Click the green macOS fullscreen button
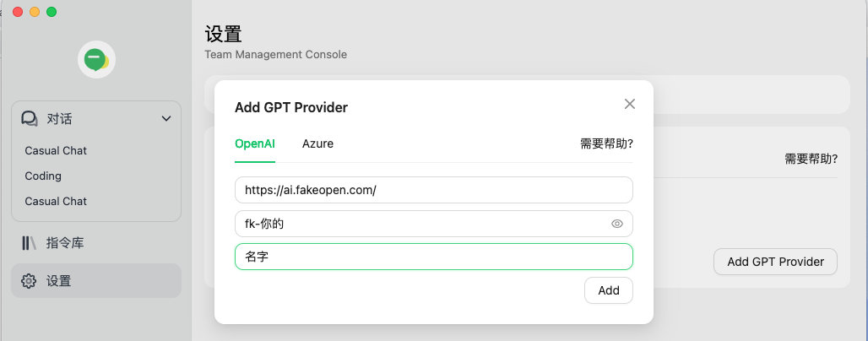 [x=52, y=12]
